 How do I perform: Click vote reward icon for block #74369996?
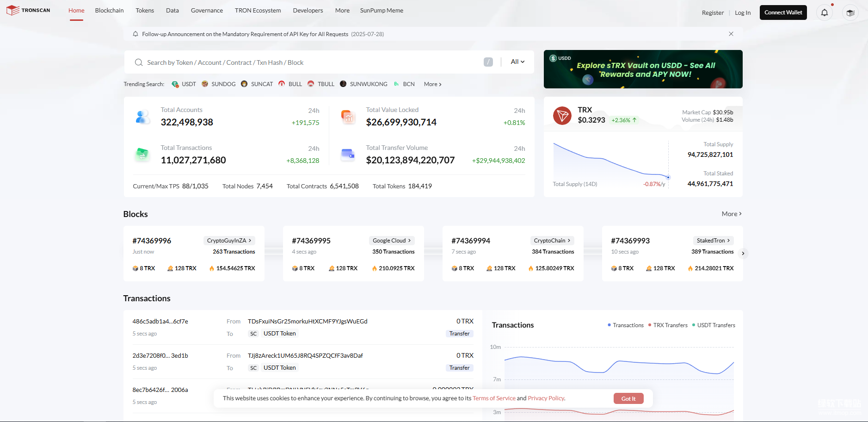[170, 268]
